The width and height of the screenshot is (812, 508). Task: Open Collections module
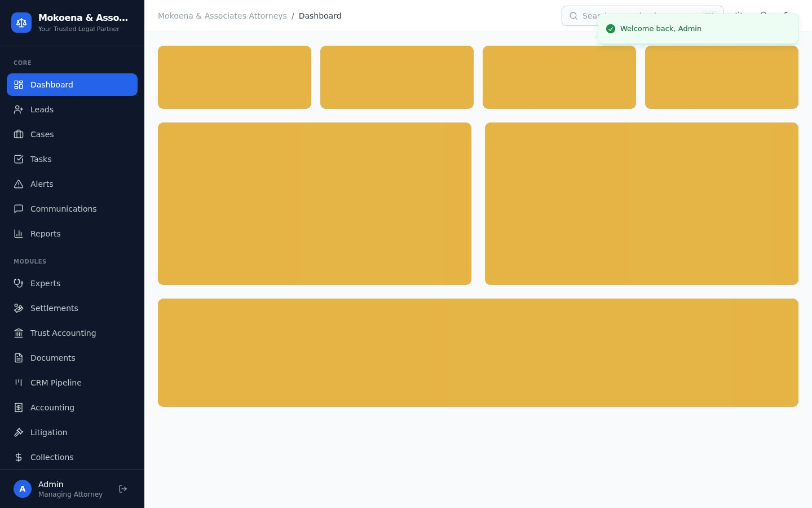[72, 457]
